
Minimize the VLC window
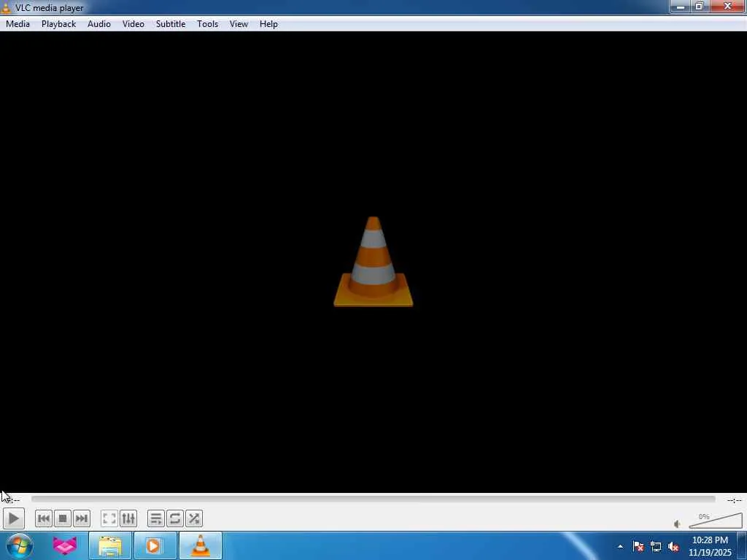coord(681,6)
